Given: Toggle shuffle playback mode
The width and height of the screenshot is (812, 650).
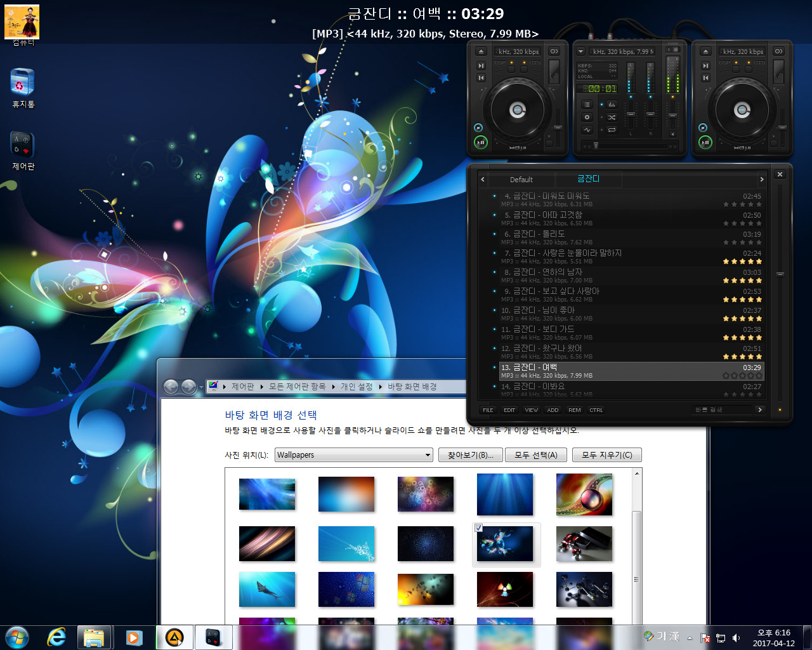Looking at the screenshot, I should point(612,117).
